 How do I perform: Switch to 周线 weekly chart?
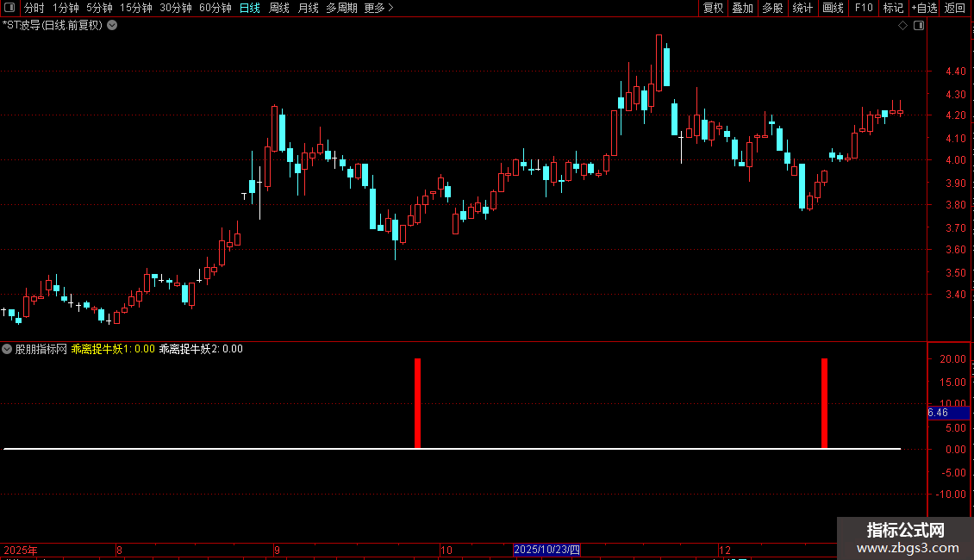coord(279,8)
